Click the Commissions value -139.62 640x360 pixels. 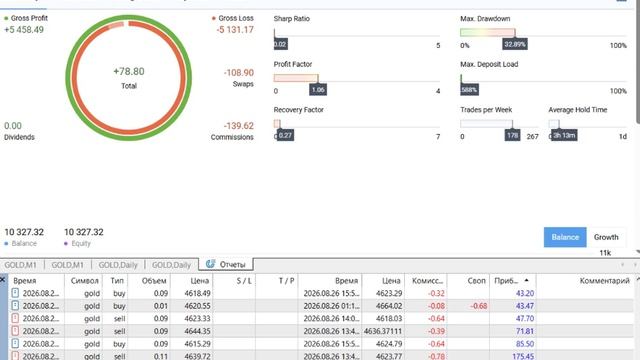point(239,126)
